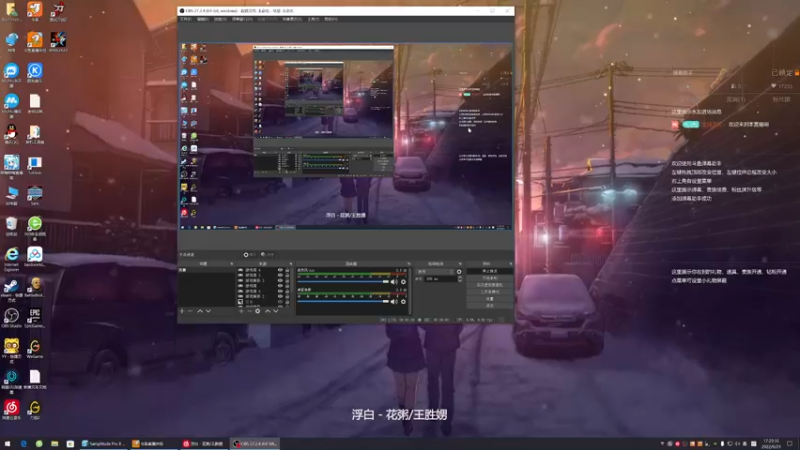800x450 pixels.
Task: Add a new source with plus icon
Action: point(241,311)
